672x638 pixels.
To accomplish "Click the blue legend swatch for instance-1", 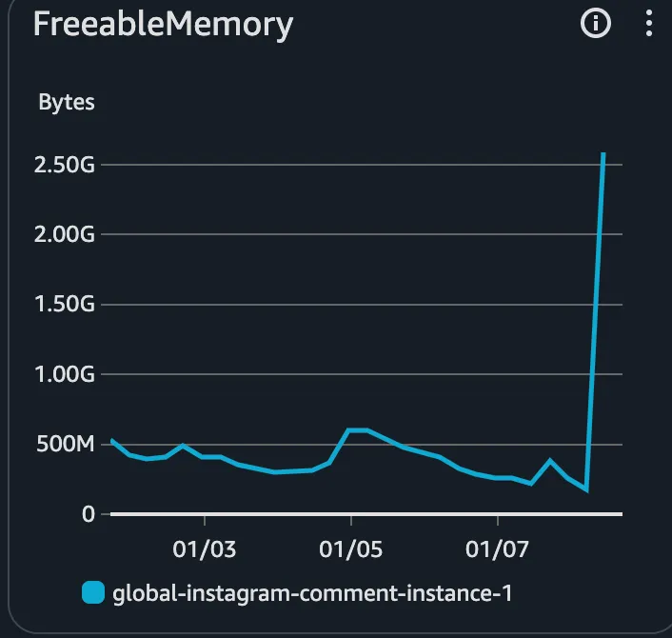I will (93, 592).
